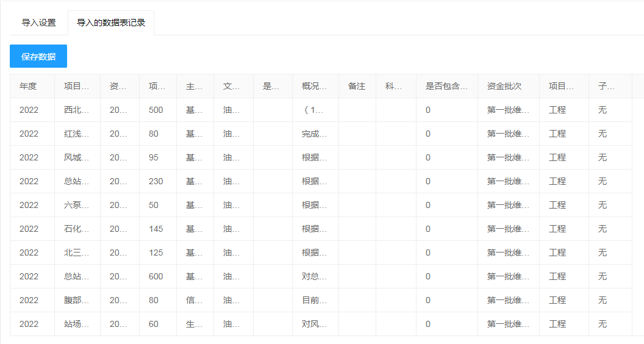Click the 对风… summary cell
Image resolution: width=644 pixels, height=344 pixels.
tap(315, 324)
